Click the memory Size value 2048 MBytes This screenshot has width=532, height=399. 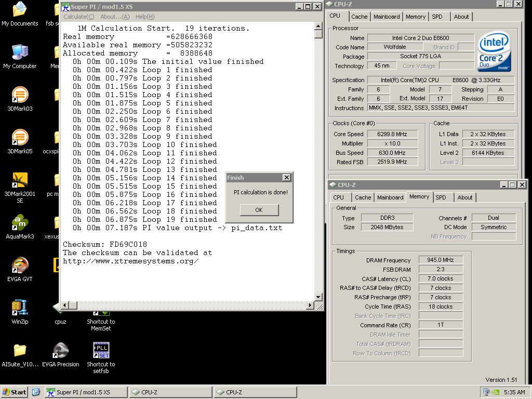point(387,228)
